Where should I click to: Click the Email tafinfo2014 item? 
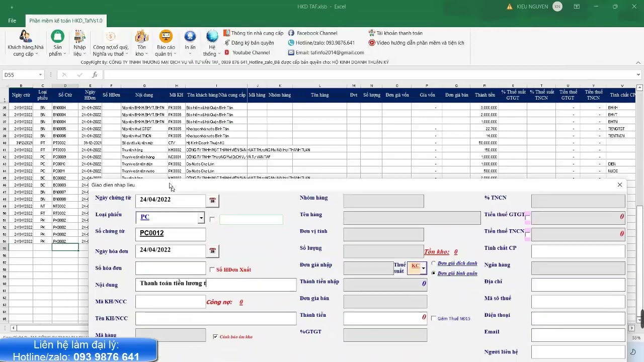(x=326, y=52)
